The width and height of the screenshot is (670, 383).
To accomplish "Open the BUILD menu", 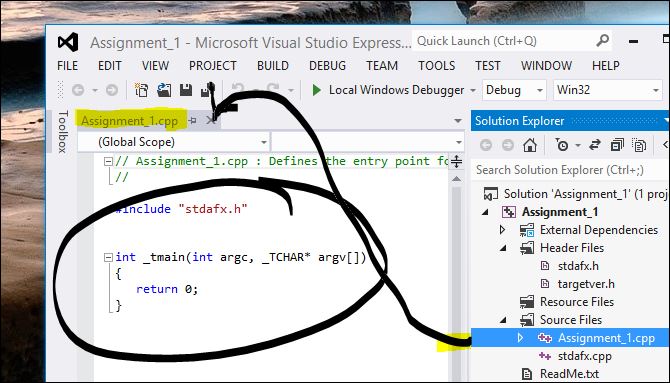I will (x=273, y=66).
